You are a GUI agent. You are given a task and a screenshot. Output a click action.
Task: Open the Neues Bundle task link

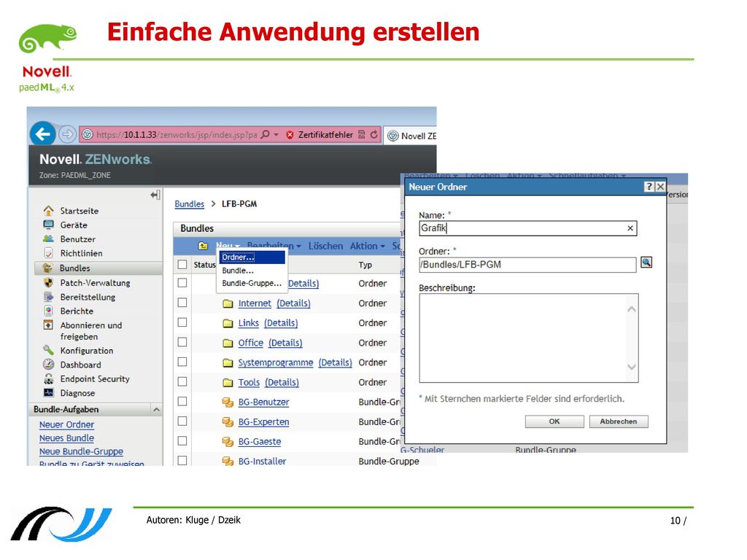pyautogui.click(x=66, y=437)
